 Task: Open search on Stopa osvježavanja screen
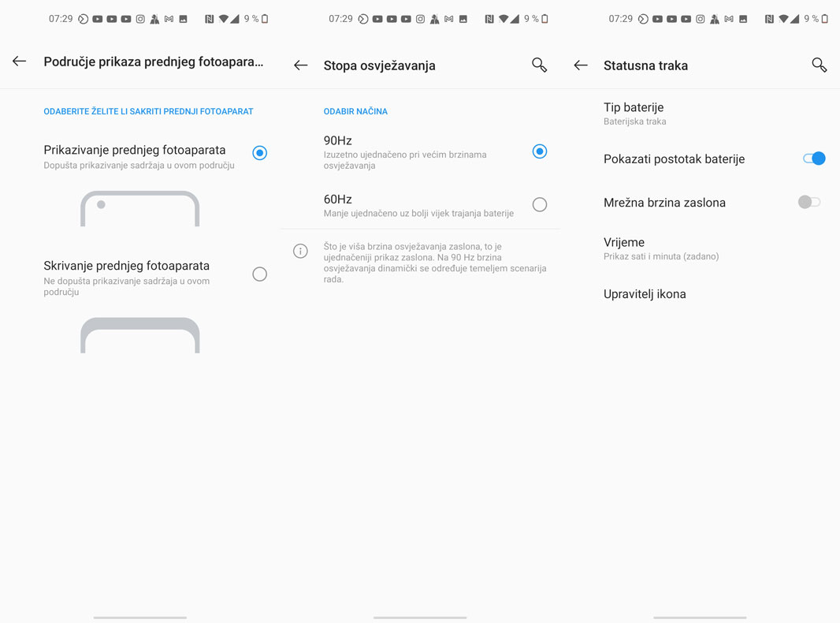click(540, 65)
